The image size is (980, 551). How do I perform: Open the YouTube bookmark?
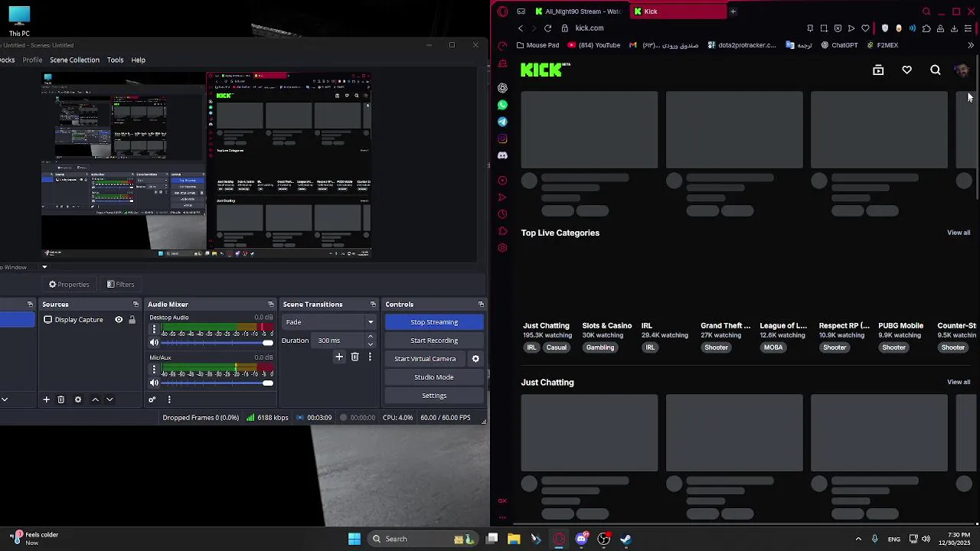593,45
